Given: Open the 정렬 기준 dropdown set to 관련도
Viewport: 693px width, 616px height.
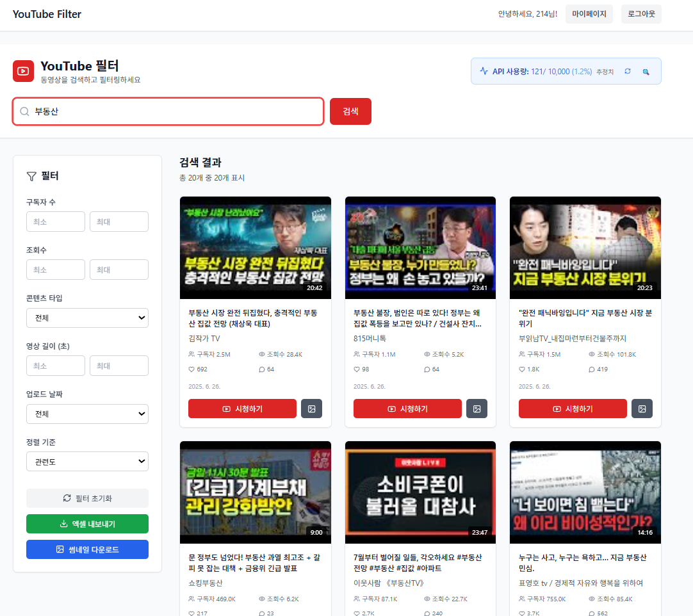Looking at the screenshot, I should click(x=87, y=462).
